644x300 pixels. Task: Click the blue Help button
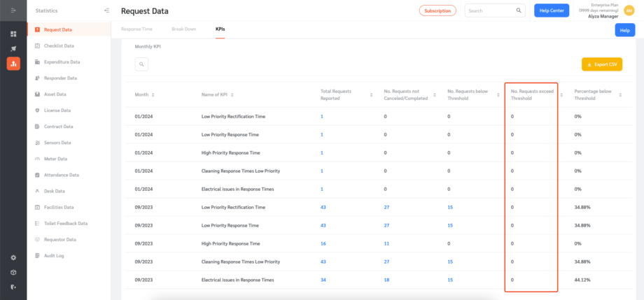tap(624, 30)
